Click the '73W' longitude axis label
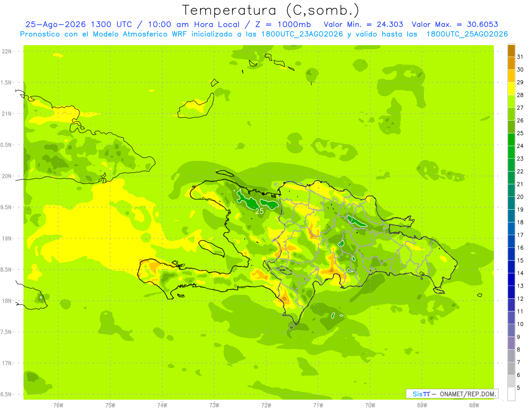Viewport: 532px width, 411px height. click(x=214, y=405)
